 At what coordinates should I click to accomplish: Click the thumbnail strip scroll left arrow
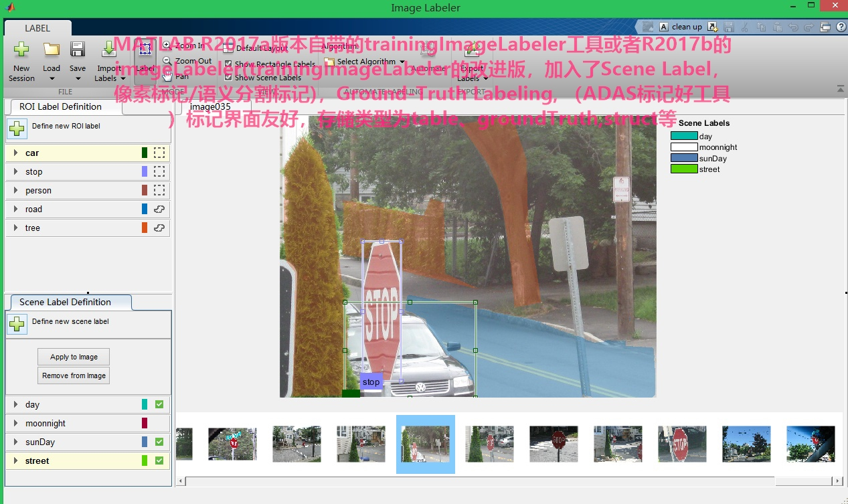(180, 481)
